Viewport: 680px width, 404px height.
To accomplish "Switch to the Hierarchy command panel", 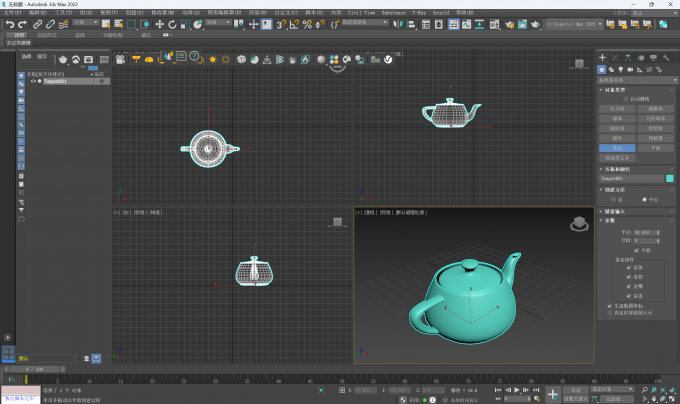I will (x=628, y=58).
